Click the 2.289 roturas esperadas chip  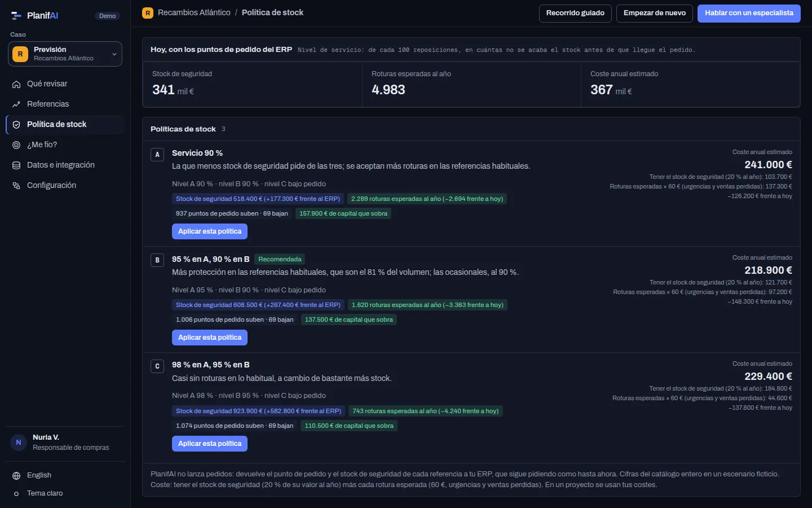click(427, 199)
